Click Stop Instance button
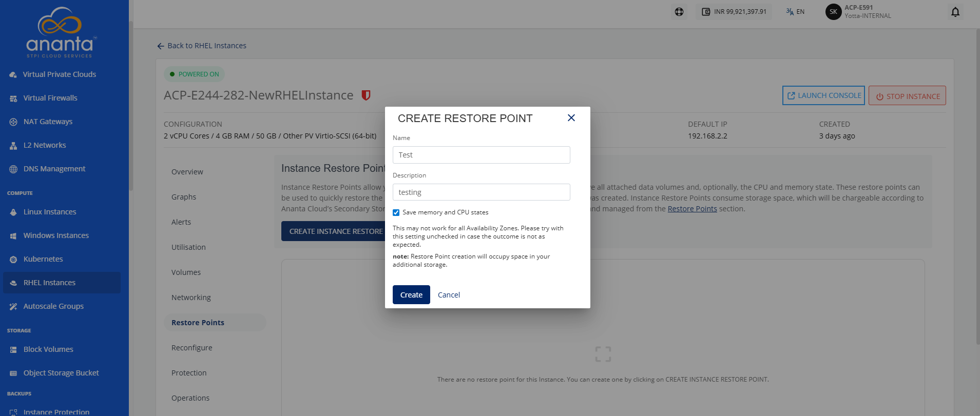Viewport: 980px width, 416px height. tap(907, 96)
